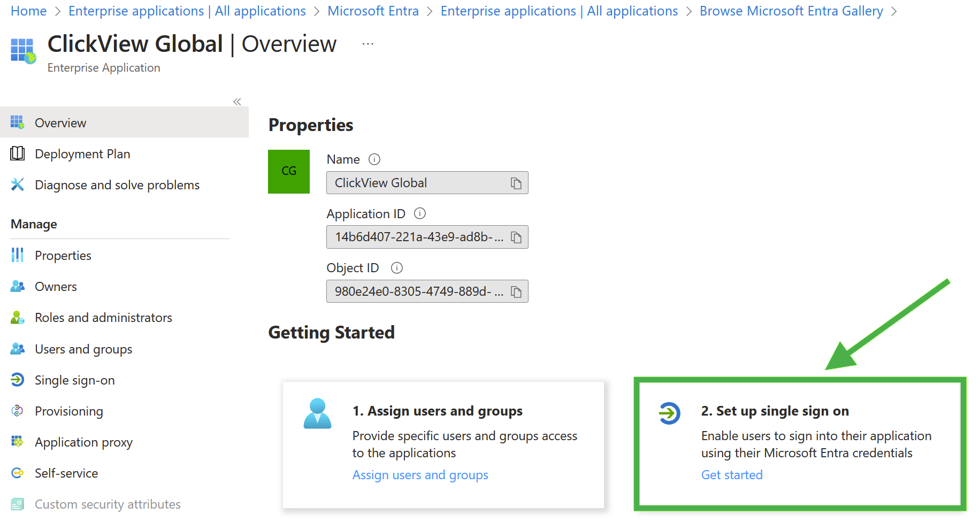980x530 pixels.
Task: Open Roles and administrators
Action: point(124,317)
